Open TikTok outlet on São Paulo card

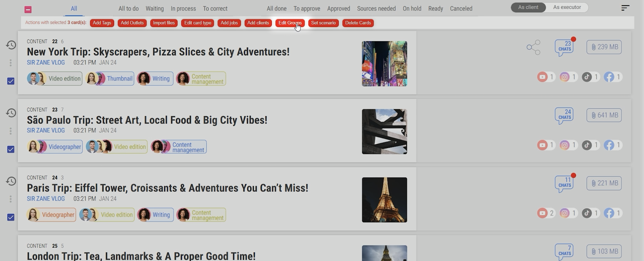click(x=587, y=145)
